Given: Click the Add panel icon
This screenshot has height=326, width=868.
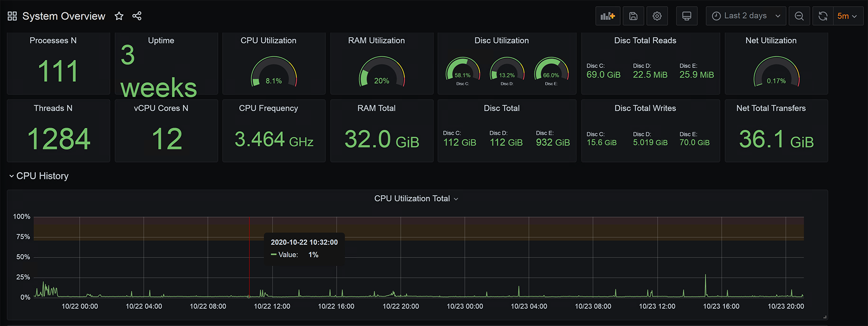Looking at the screenshot, I should (x=607, y=16).
